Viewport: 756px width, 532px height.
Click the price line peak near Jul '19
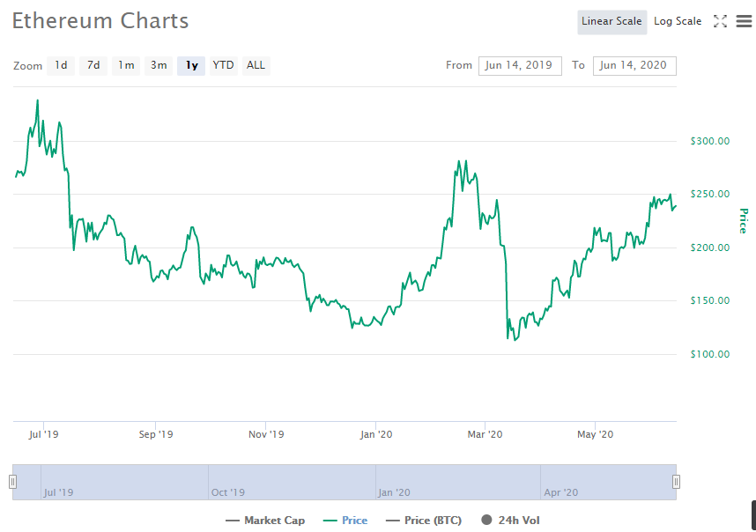coord(38,100)
